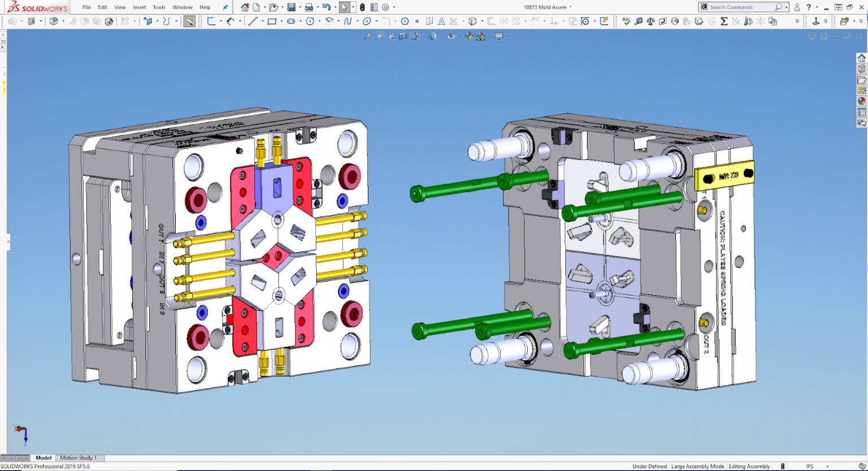The width and height of the screenshot is (868, 471).
Task: Click the Home icon in the top toolbar
Action: [244, 7]
